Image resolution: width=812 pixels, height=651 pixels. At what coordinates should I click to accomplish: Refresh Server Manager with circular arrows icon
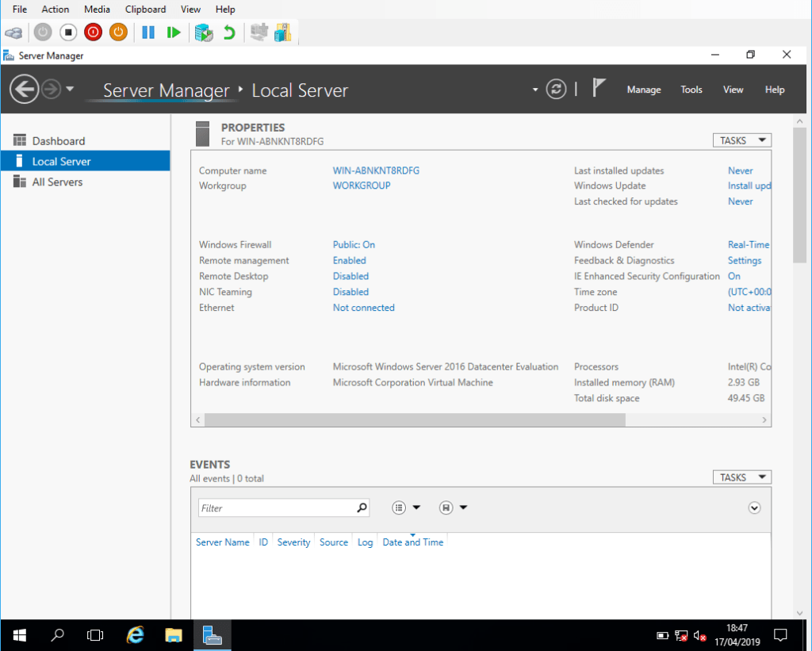click(x=556, y=89)
